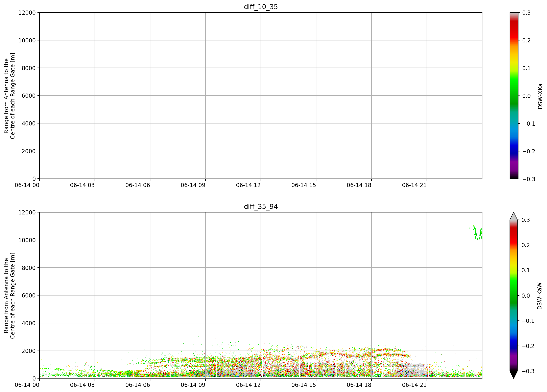Click the diff_10_35 plot title

[x=261, y=7]
